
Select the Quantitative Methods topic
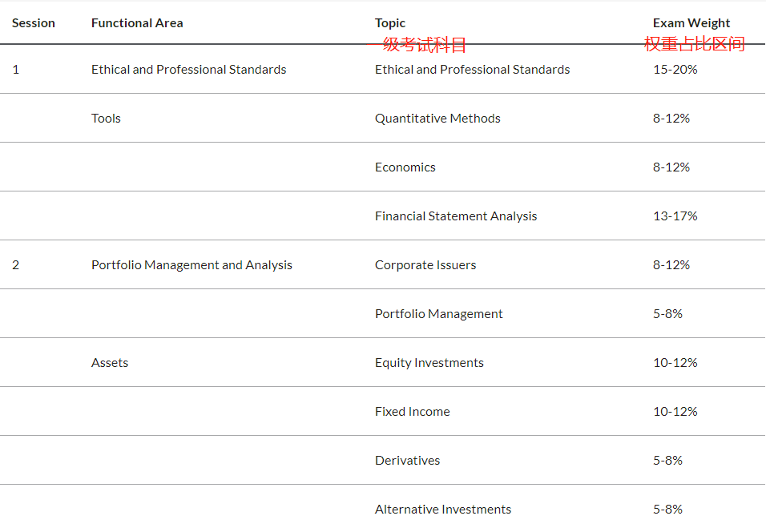coord(437,119)
